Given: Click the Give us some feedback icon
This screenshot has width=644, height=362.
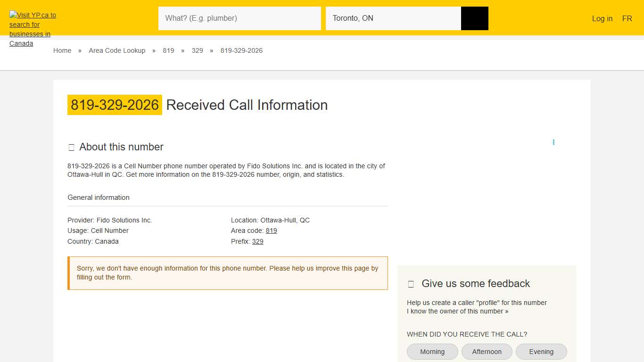Looking at the screenshot, I should pyautogui.click(x=411, y=283).
